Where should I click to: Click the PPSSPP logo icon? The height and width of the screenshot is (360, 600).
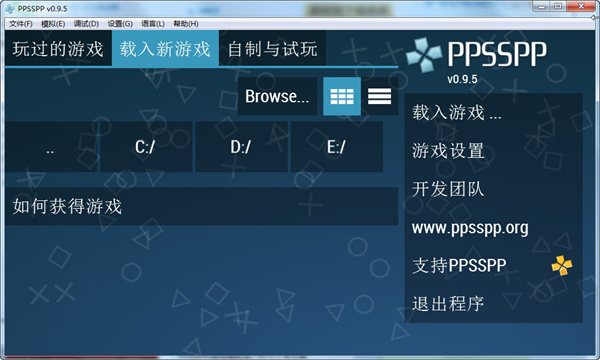[424, 55]
